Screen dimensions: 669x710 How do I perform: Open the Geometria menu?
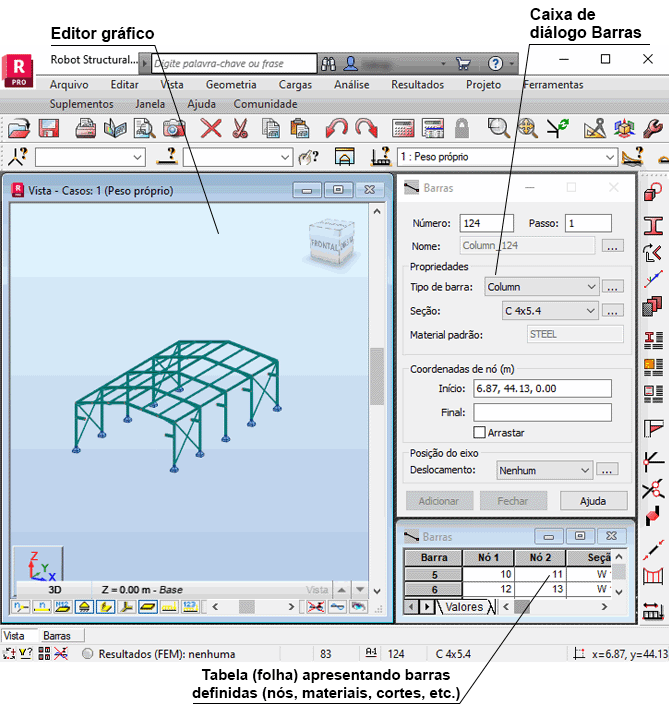point(231,85)
